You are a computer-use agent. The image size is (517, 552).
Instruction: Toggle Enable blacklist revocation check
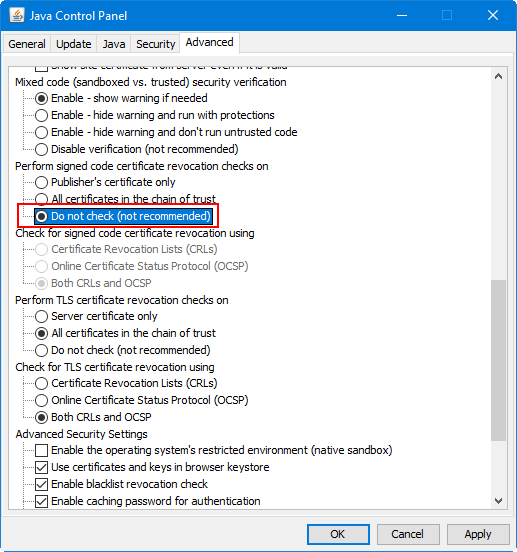point(42,484)
